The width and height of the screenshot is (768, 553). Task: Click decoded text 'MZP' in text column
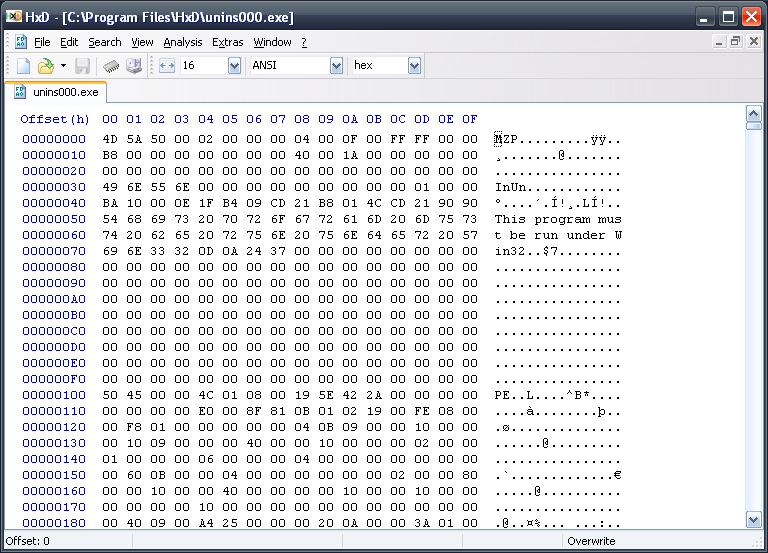pos(506,139)
